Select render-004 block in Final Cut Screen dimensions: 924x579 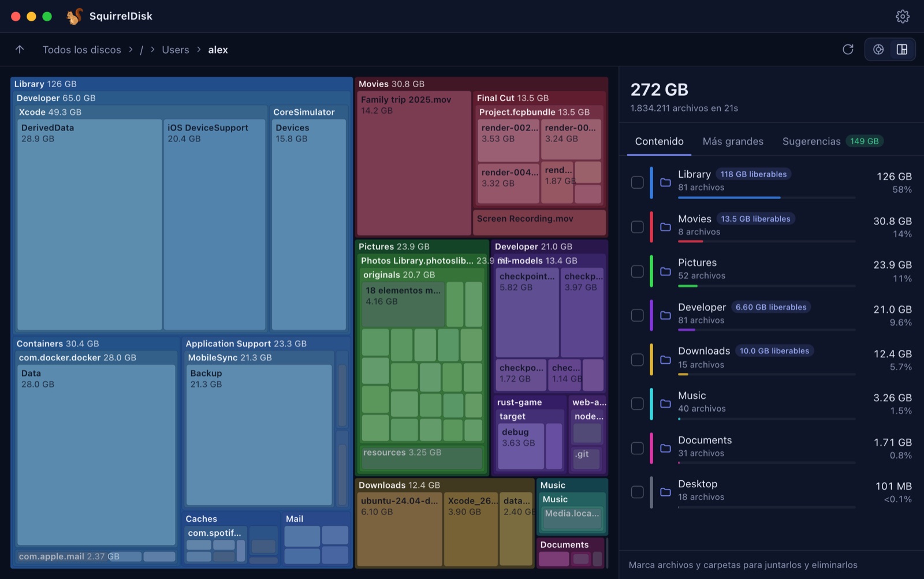tap(509, 184)
